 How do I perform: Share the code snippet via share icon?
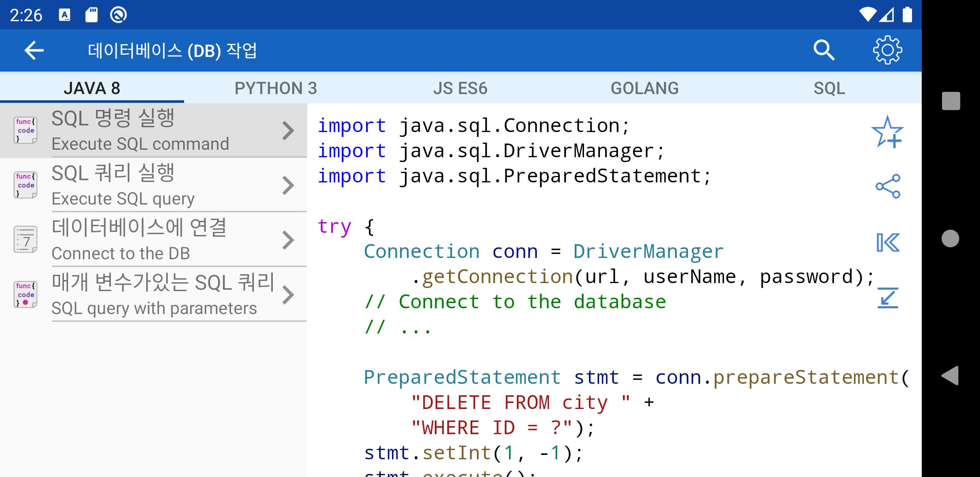888,186
